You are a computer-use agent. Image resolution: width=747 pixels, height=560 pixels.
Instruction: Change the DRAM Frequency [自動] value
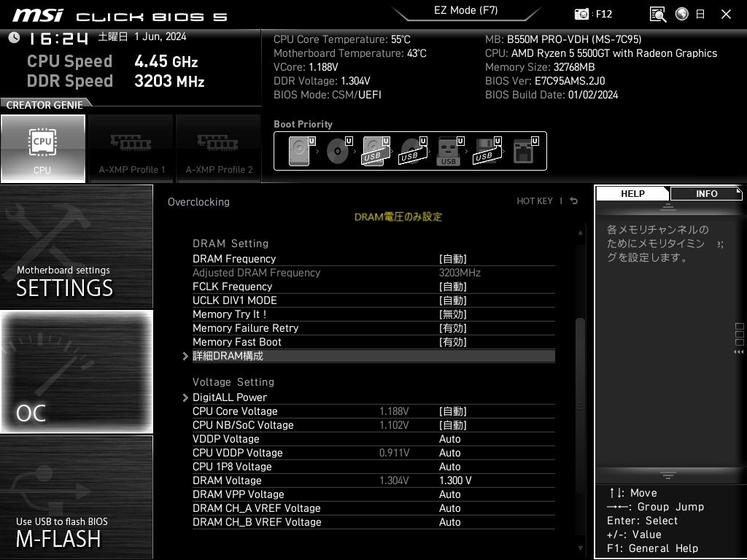coord(452,259)
